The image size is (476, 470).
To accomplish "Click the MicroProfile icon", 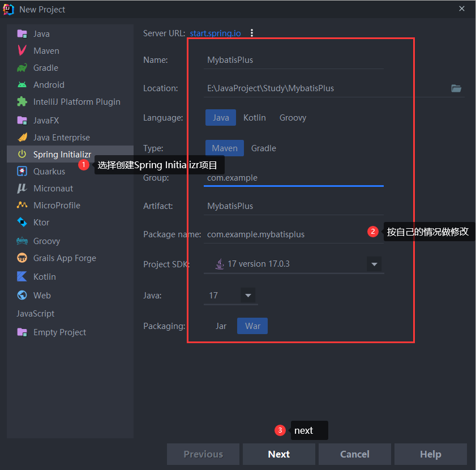I will pos(22,205).
